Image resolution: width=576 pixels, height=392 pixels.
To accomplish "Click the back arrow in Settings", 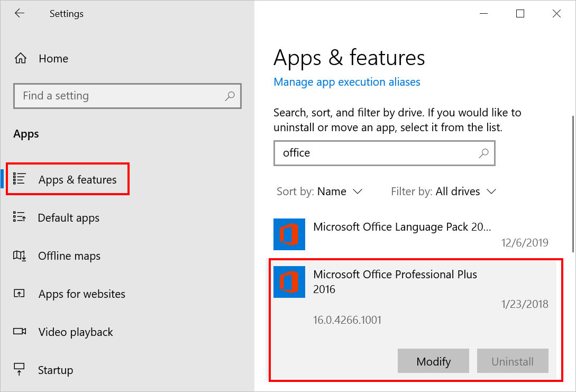I will (20, 14).
